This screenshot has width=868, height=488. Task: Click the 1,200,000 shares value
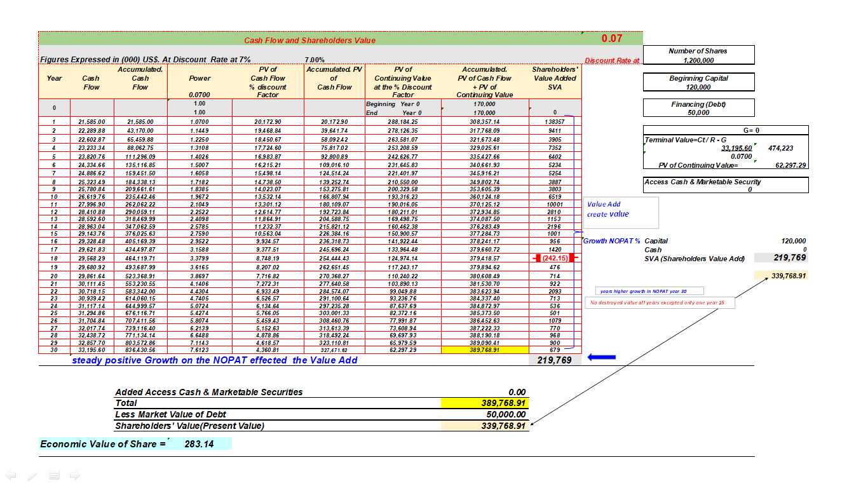tap(698, 60)
